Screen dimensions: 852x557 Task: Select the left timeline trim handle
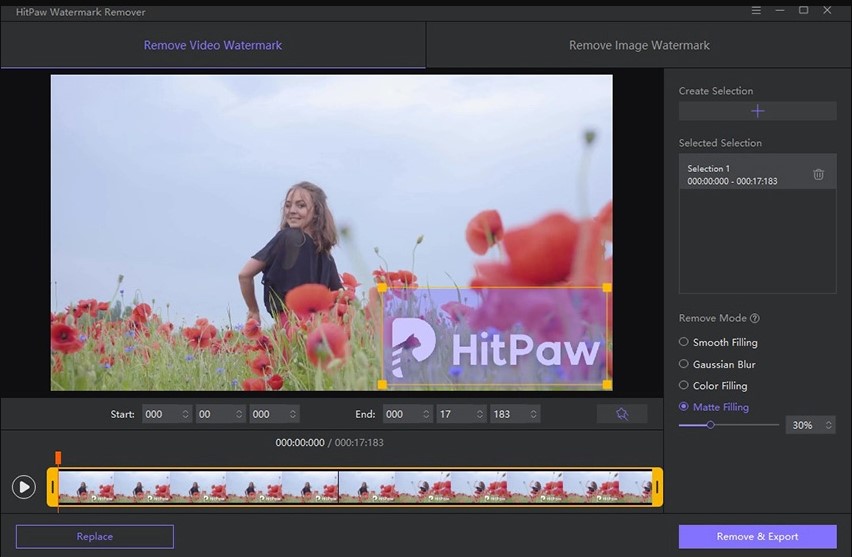[x=52, y=487]
